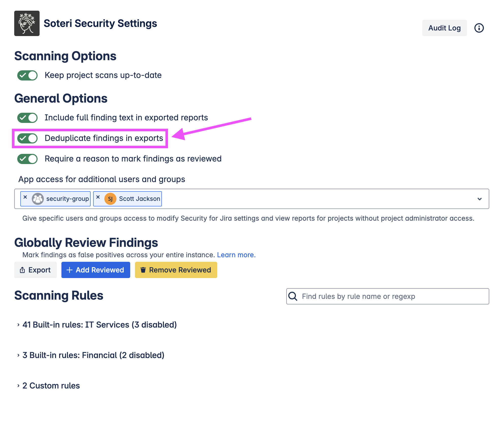Disable Include full finding text toggle

[x=27, y=118]
